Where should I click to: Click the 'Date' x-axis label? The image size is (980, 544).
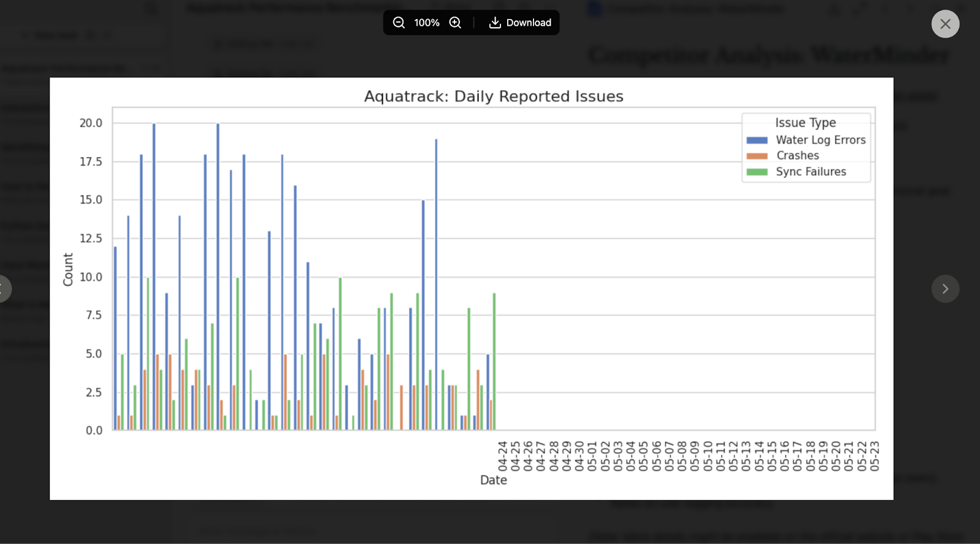(494, 480)
